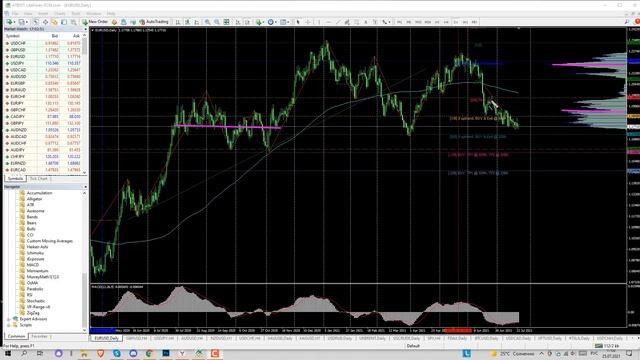Open File Explorer from the taskbar

click(x=84, y=353)
